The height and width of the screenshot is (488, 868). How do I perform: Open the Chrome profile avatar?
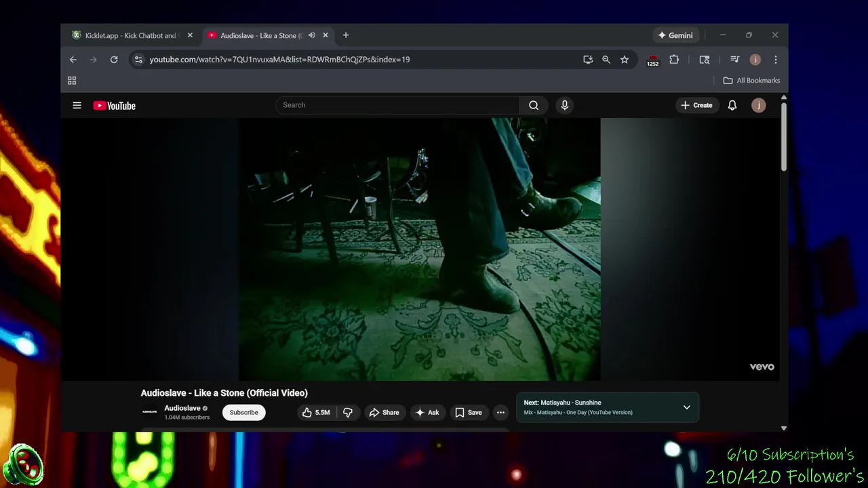tap(755, 60)
